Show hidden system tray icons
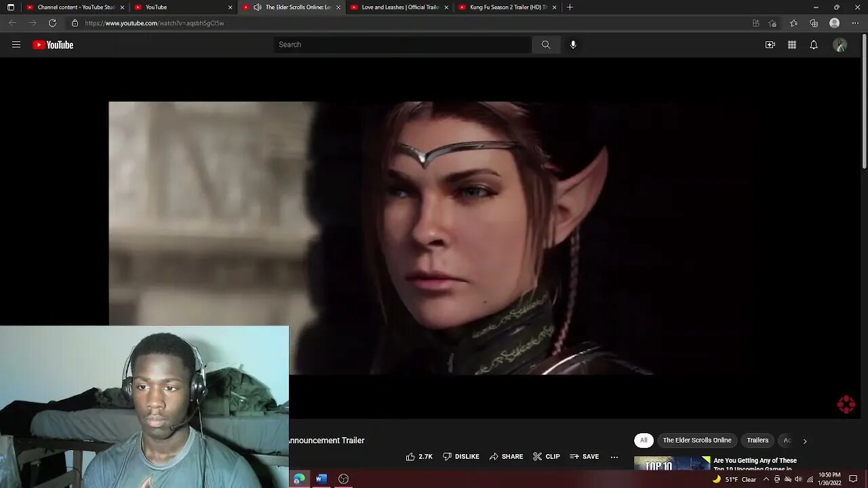Image resolution: width=868 pixels, height=488 pixels. 766,479
